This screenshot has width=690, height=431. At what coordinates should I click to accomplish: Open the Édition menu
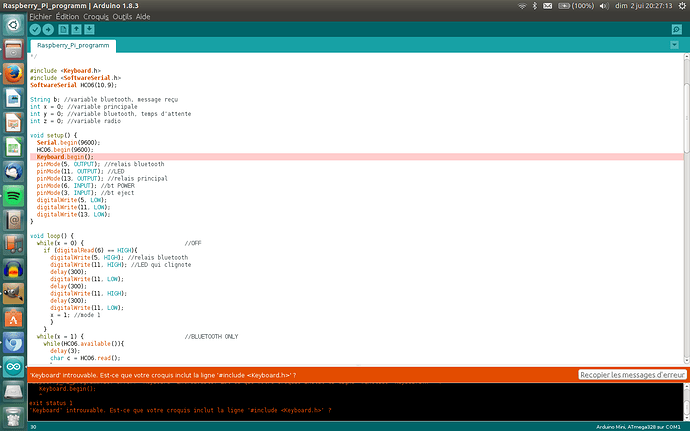pos(67,17)
